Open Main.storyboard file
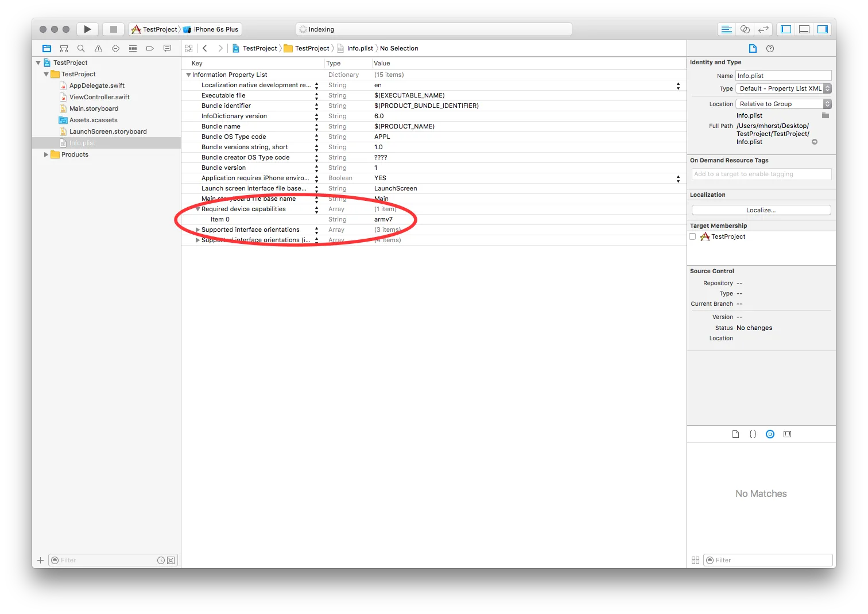 (x=94, y=108)
